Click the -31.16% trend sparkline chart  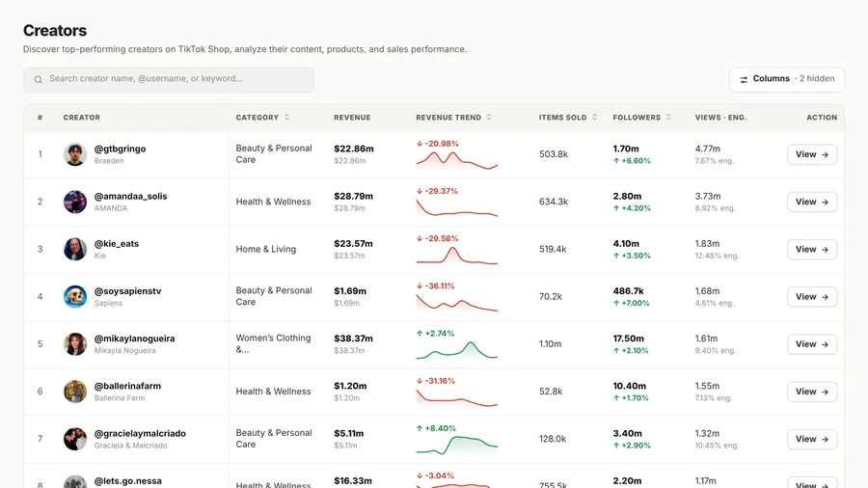point(457,397)
